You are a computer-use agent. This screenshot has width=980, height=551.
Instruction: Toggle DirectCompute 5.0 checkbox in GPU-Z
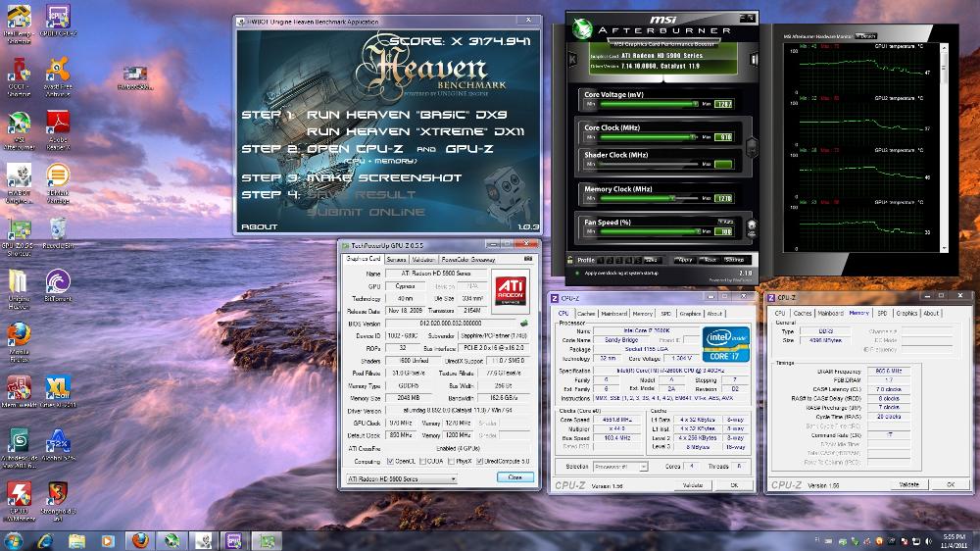coord(480,462)
